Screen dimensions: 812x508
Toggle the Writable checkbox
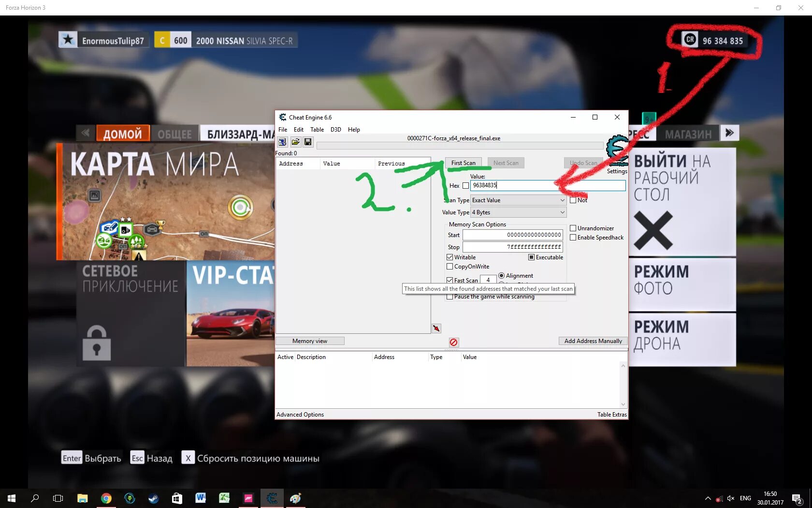coord(449,257)
